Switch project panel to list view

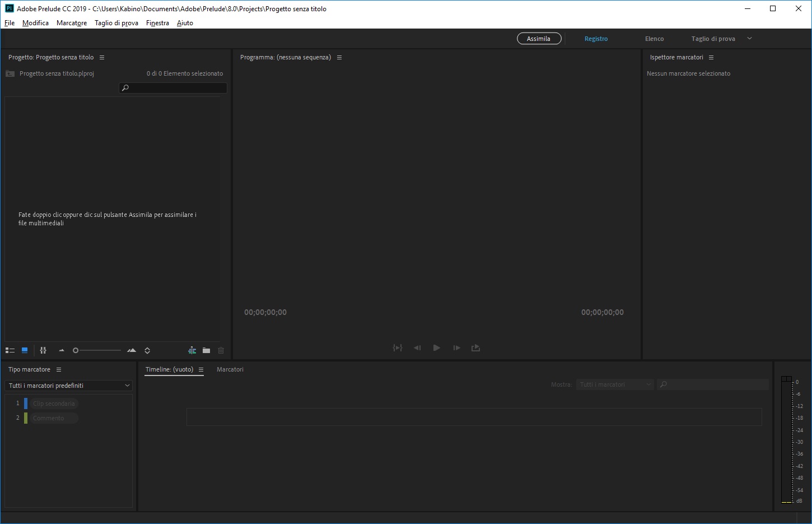[x=10, y=350]
